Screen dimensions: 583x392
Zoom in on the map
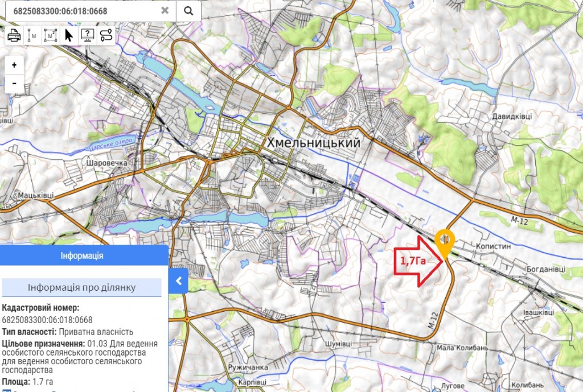(x=14, y=65)
